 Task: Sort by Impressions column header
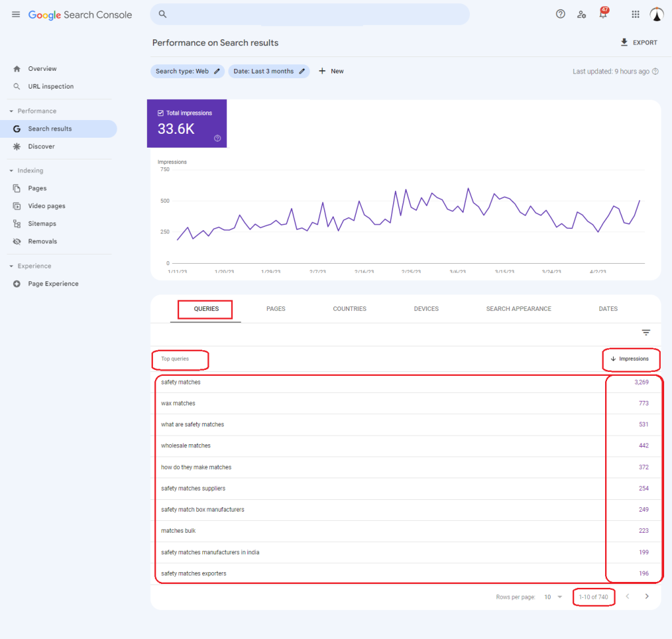[x=629, y=359]
